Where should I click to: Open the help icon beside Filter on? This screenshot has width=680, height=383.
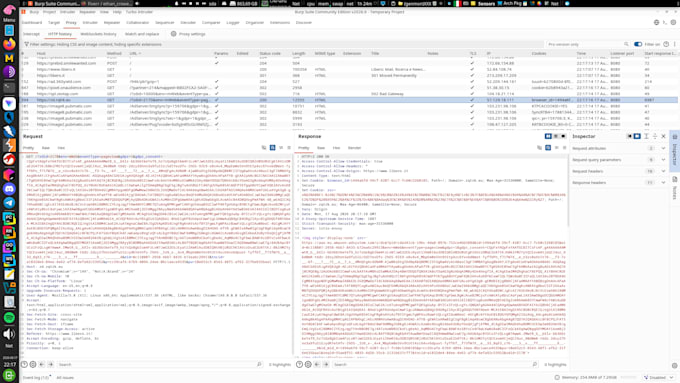click(x=666, y=44)
